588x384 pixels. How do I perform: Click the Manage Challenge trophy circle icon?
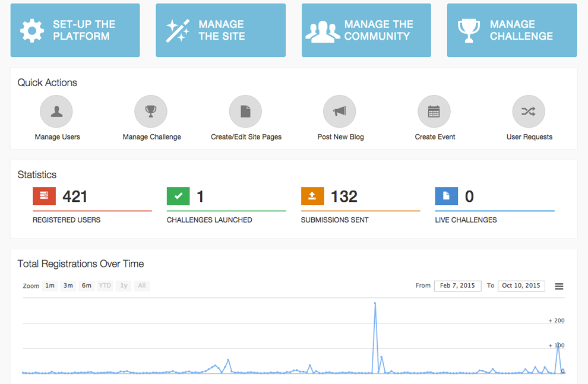coord(151,111)
